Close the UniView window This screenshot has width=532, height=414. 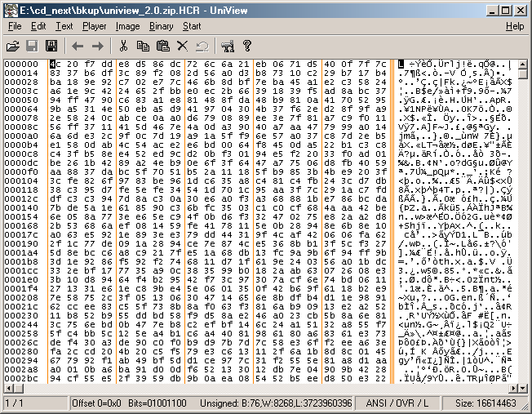[x=520, y=11]
